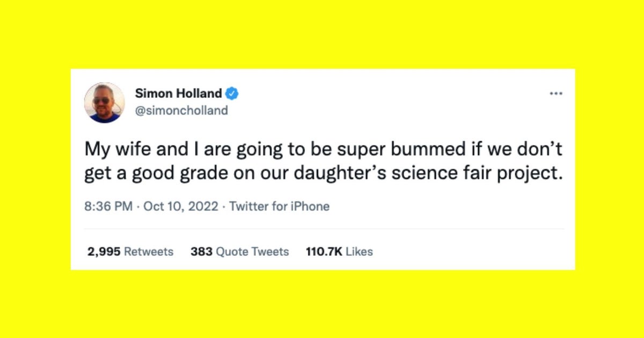Click the Likes label text

[x=358, y=251]
